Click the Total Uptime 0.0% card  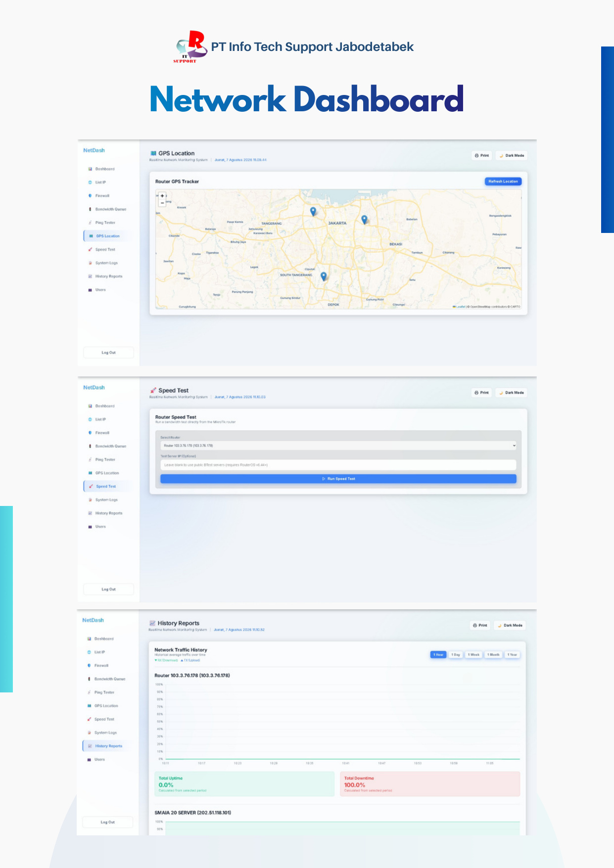(244, 784)
